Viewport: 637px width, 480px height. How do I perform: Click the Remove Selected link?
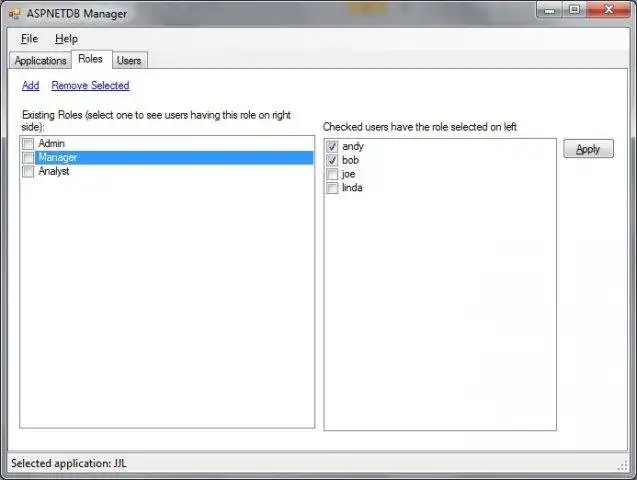90,86
